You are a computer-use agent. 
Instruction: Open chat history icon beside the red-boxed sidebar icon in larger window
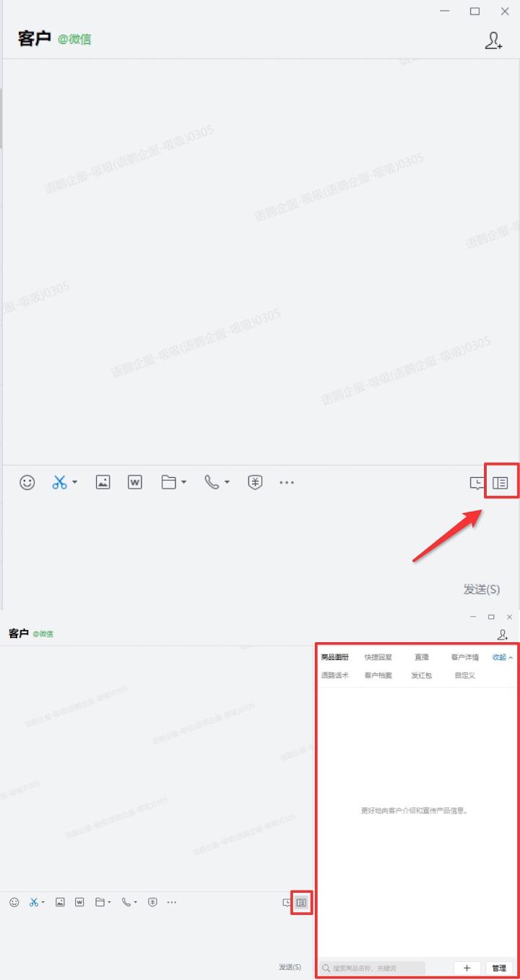[477, 484]
